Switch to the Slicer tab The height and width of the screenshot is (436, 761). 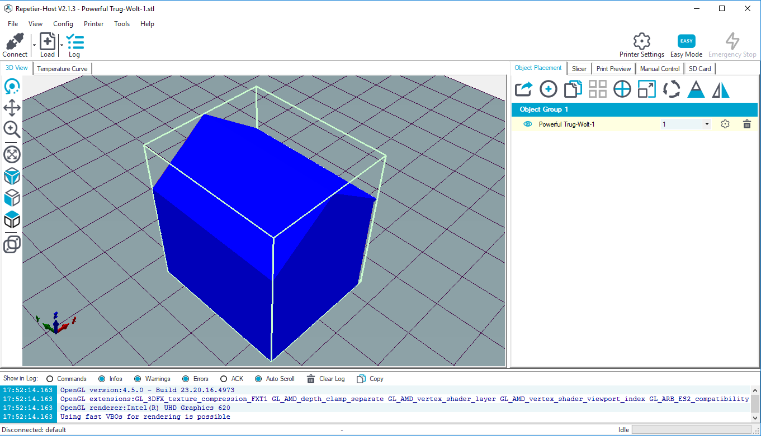click(x=579, y=68)
